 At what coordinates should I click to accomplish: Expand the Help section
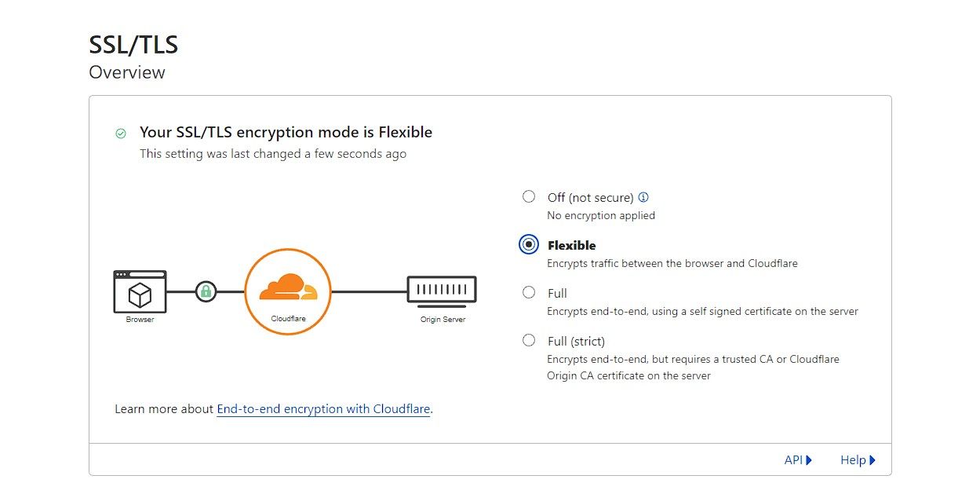[x=857, y=460]
